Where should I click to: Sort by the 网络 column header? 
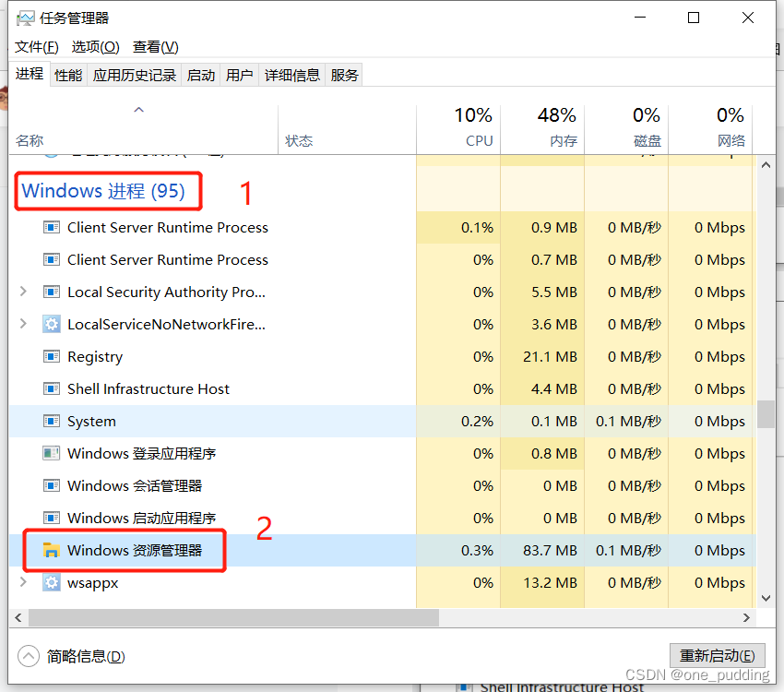coord(710,129)
